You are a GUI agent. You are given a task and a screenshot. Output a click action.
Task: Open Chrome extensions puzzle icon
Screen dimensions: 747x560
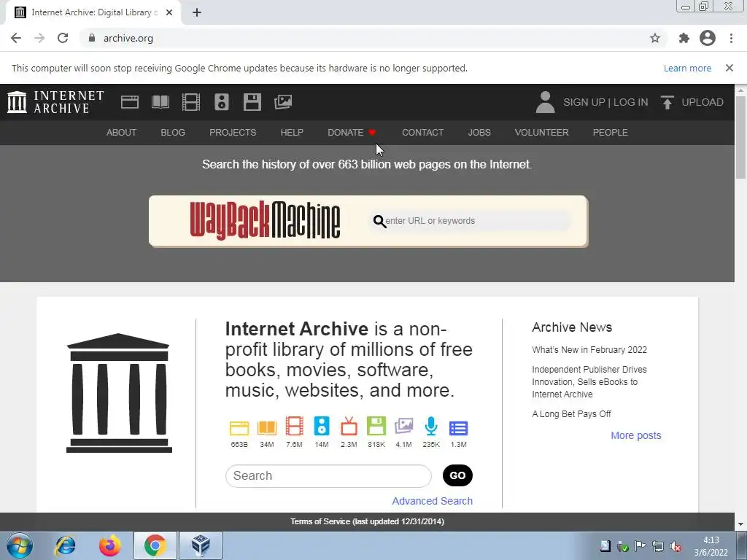click(x=684, y=38)
